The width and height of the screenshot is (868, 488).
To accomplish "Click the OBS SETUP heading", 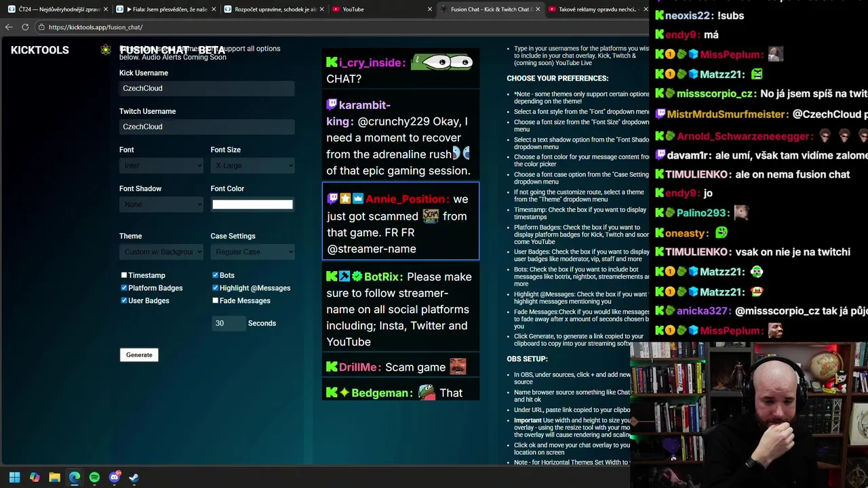I will (x=527, y=359).
